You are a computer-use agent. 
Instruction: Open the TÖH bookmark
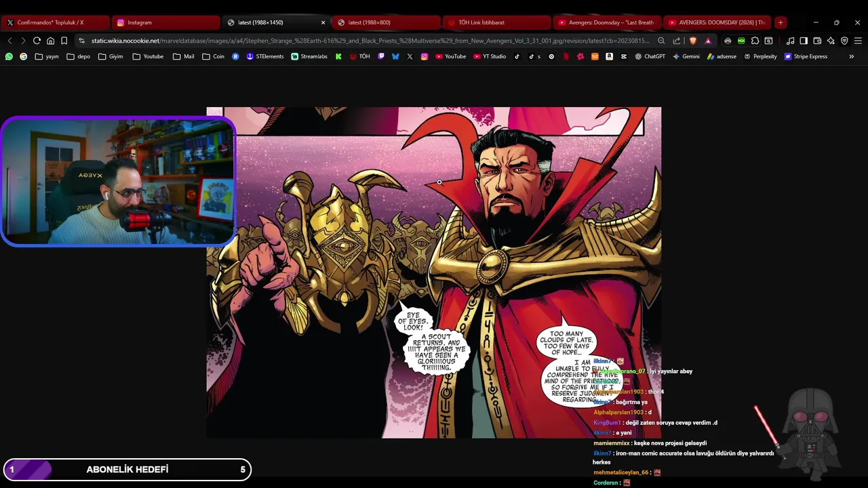360,56
